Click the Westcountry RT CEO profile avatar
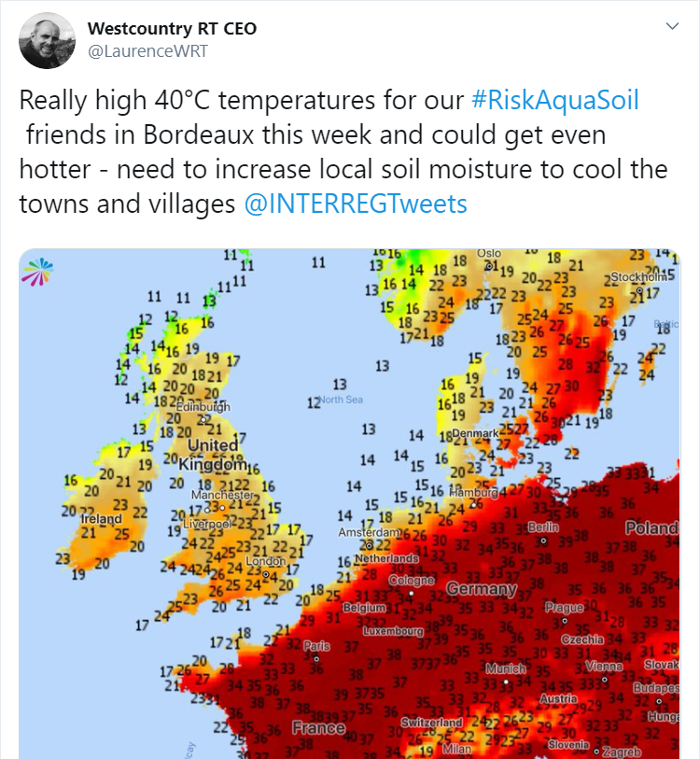 coord(47,41)
